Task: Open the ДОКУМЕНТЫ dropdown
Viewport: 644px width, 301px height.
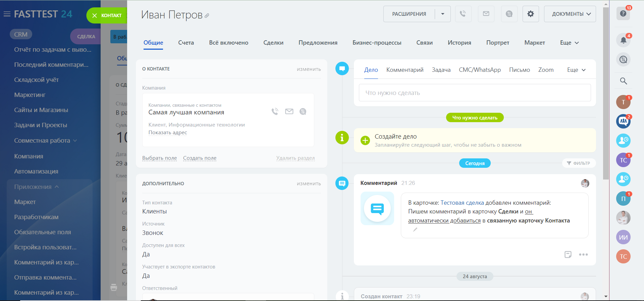Action: pyautogui.click(x=570, y=14)
